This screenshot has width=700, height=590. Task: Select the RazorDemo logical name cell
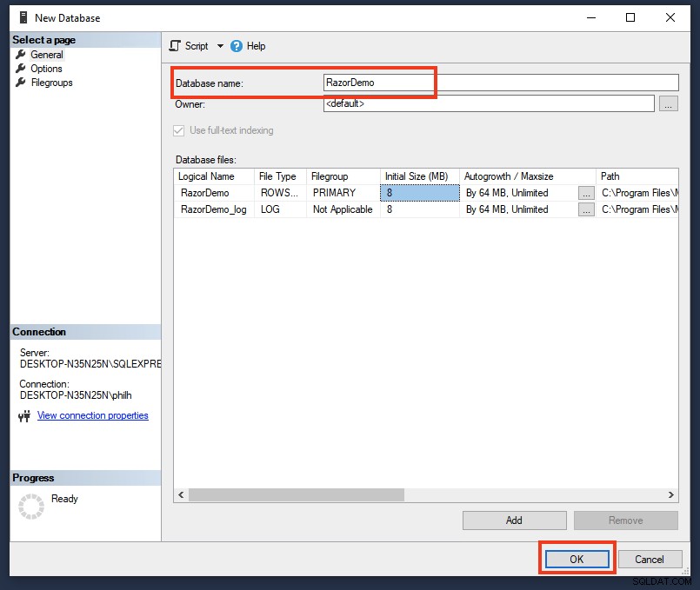[x=214, y=193]
